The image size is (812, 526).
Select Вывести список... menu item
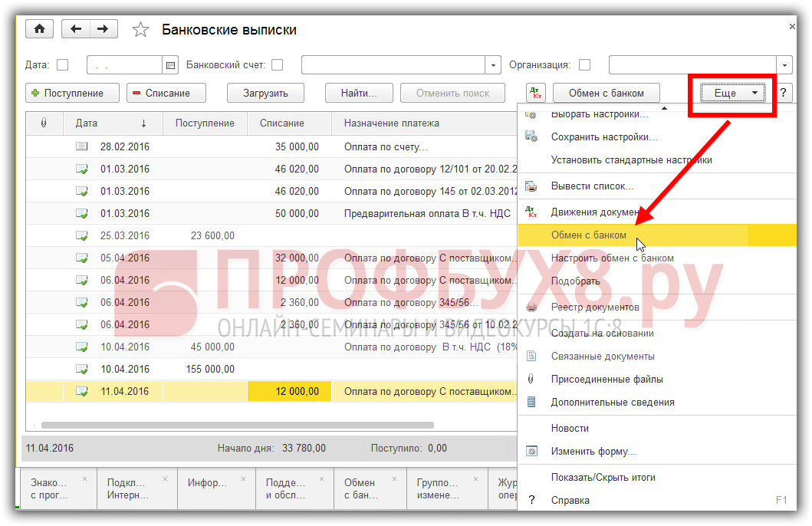click(656, 186)
